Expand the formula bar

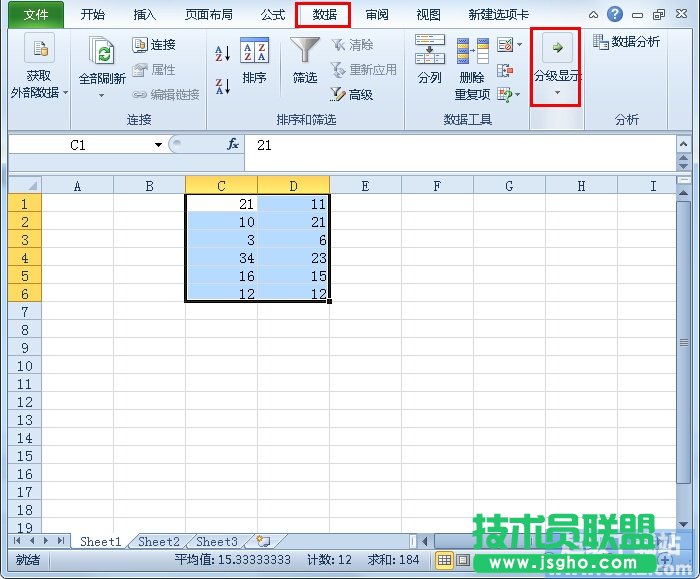click(683, 144)
